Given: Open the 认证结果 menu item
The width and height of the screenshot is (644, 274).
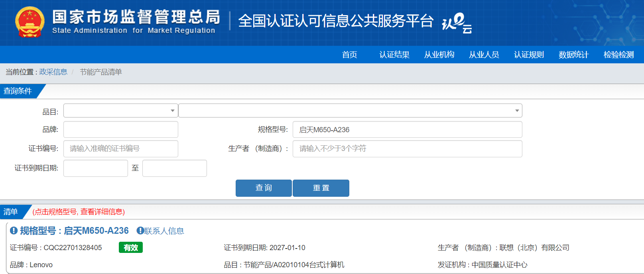Looking at the screenshot, I should [x=394, y=55].
